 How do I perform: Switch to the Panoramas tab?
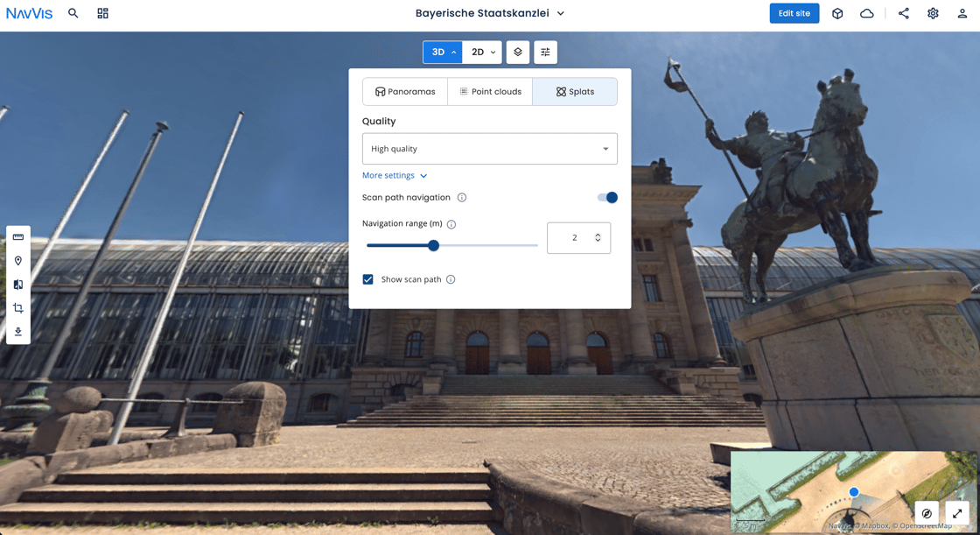(405, 91)
